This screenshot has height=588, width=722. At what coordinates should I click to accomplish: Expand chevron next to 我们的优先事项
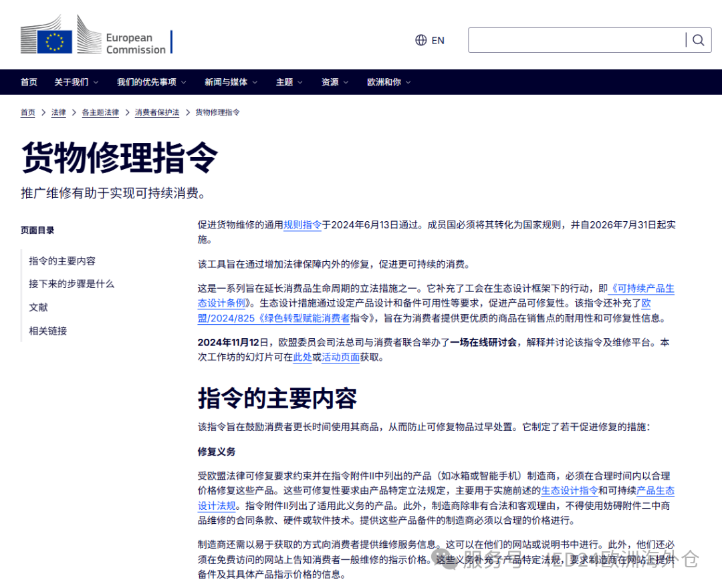click(184, 82)
